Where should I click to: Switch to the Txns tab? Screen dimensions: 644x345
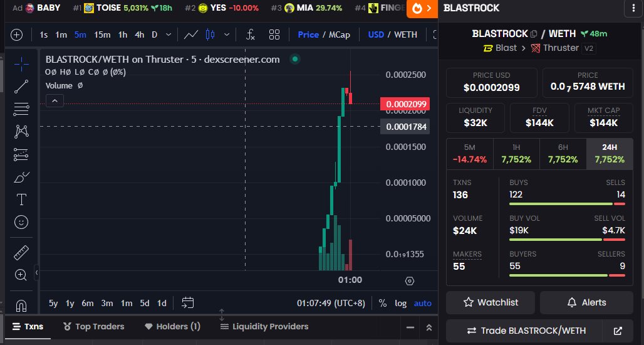pyautogui.click(x=28, y=327)
